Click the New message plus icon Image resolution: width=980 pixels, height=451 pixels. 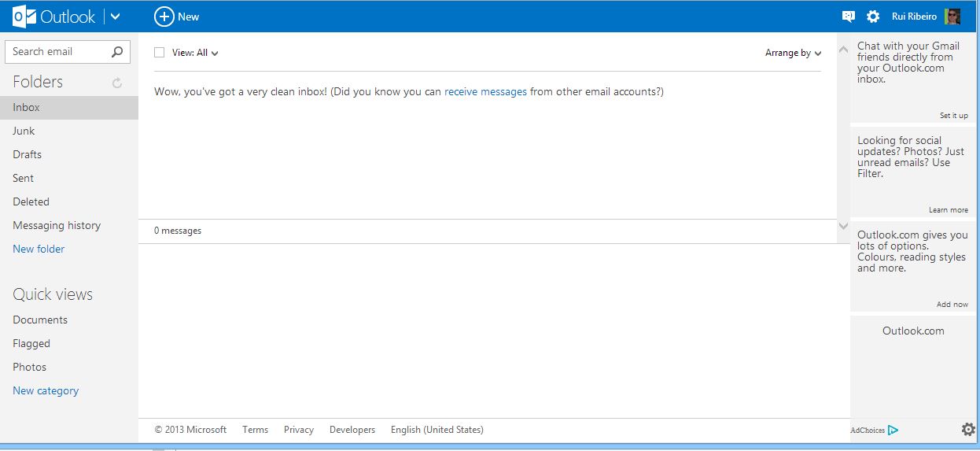164,17
